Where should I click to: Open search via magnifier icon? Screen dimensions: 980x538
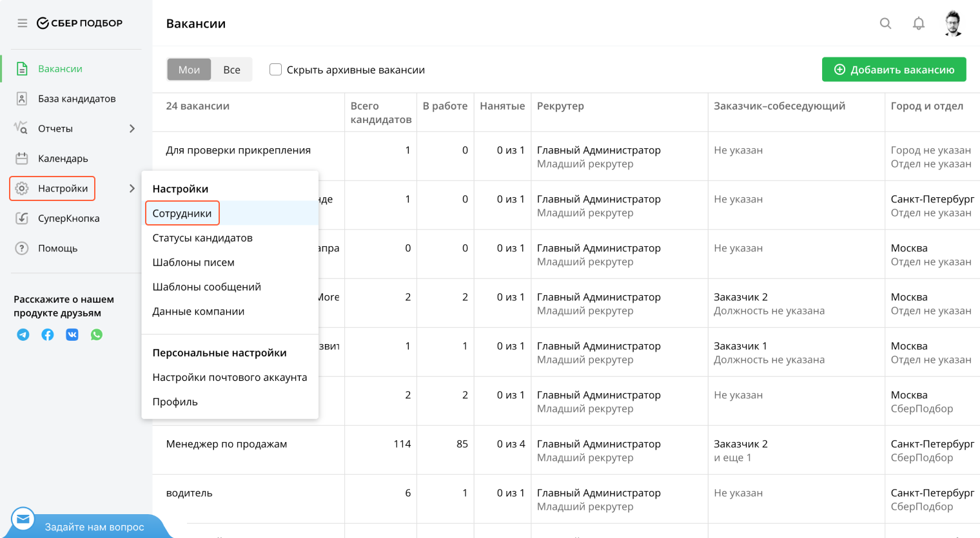[x=886, y=23]
